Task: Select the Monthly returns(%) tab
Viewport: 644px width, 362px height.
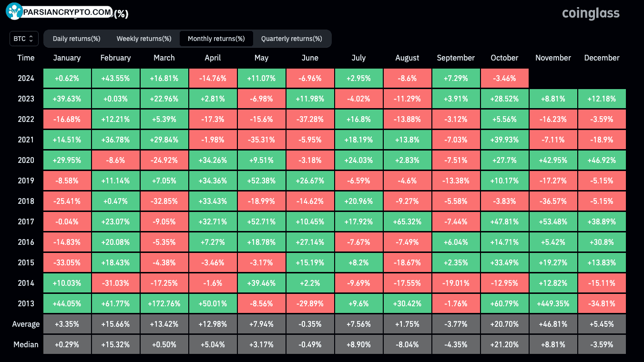Action: point(216,39)
